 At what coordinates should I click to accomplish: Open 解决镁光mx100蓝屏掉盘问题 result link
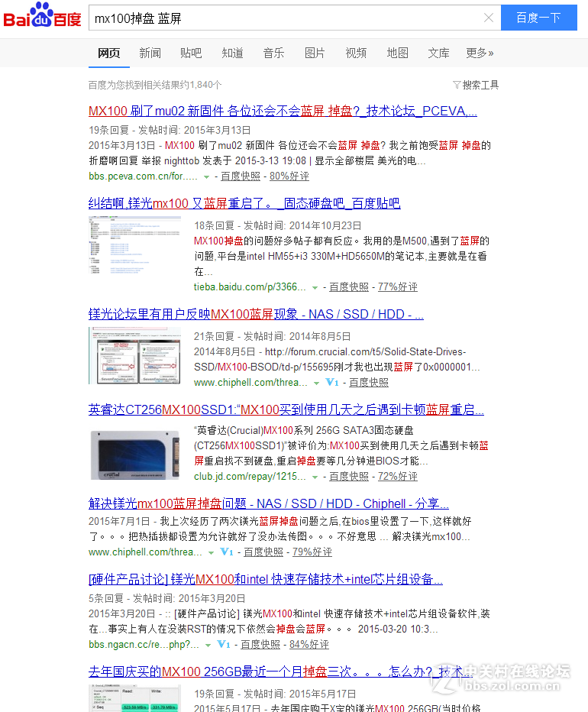(269, 503)
